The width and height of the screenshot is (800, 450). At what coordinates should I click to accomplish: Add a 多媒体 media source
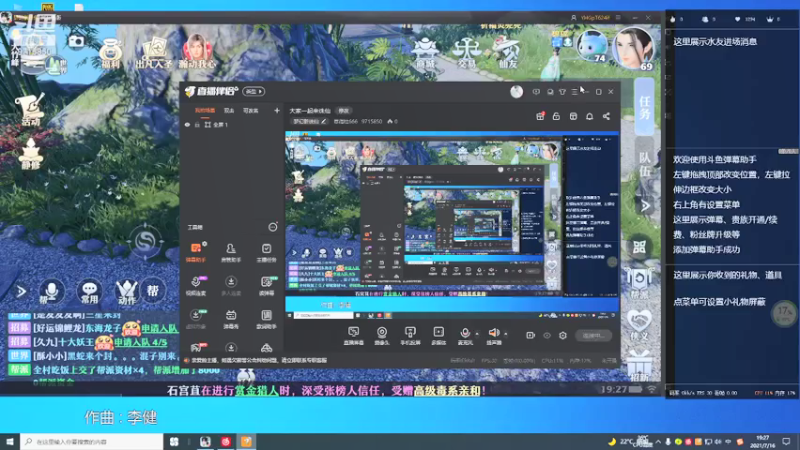tap(438, 336)
